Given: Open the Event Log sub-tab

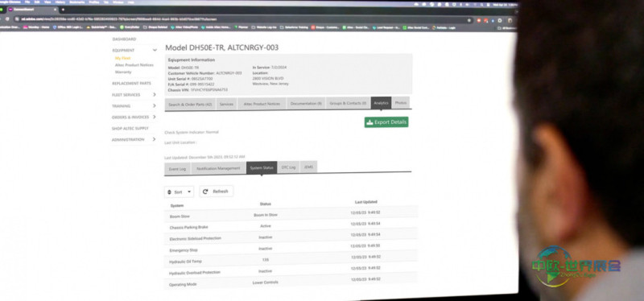Looking at the screenshot, I should click(x=177, y=169).
